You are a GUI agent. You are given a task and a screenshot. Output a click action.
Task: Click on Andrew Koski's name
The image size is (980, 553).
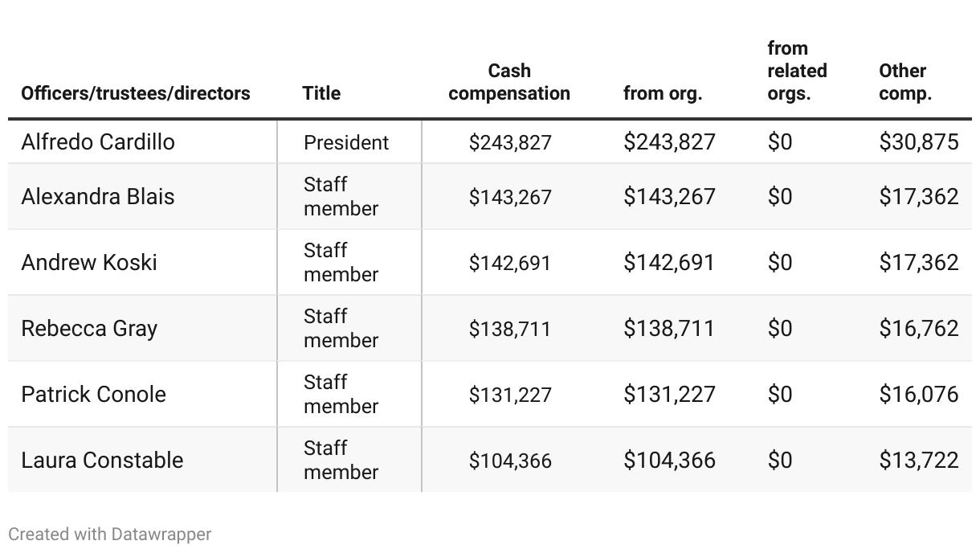pyautogui.click(x=89, y=263)
